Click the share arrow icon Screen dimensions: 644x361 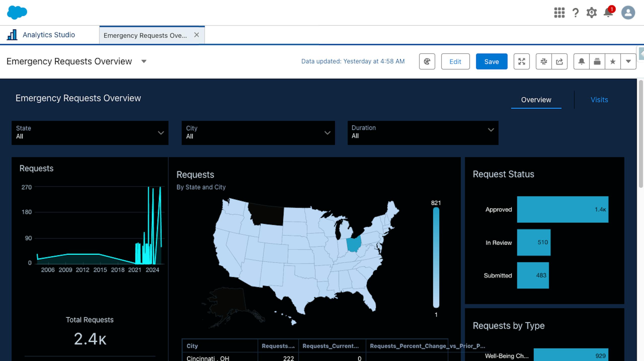(x=559, y=61)
